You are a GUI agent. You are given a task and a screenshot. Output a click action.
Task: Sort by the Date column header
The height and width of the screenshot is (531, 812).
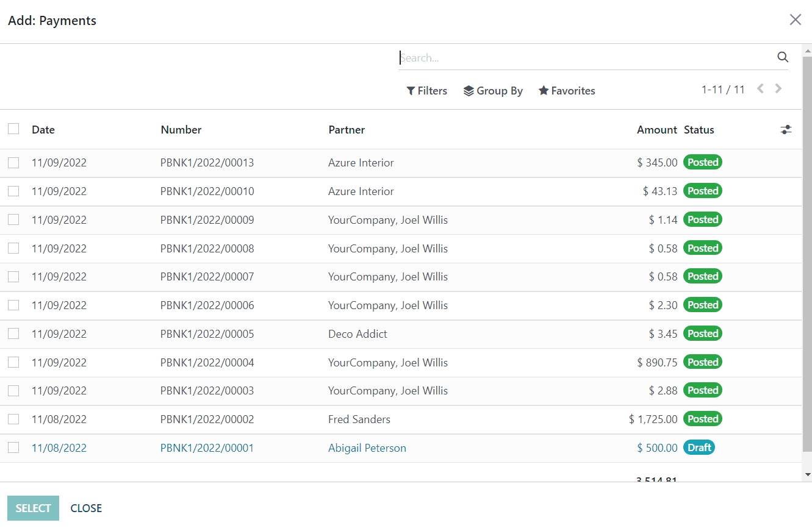coord(43,130)
